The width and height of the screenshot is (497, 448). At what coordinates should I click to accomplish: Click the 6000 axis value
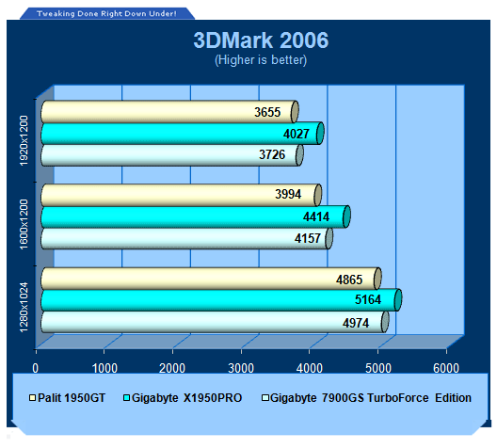(446, 368)
